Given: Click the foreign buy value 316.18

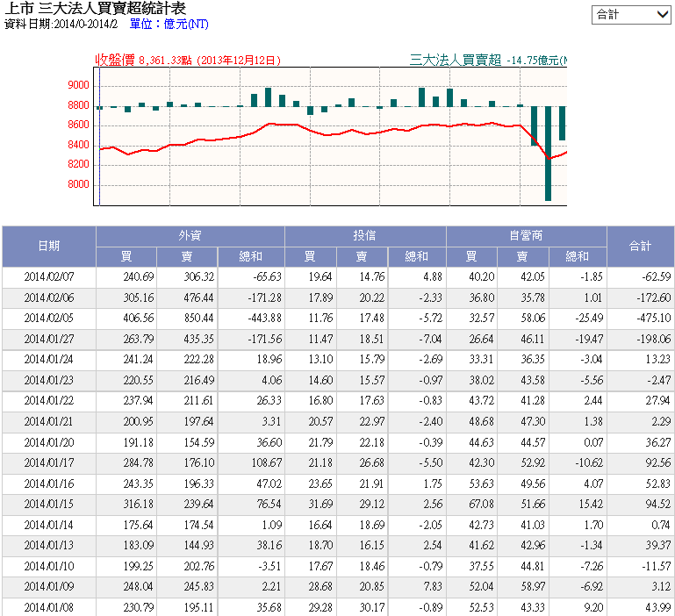Looking at the screenshot, I should pos(138,504).
